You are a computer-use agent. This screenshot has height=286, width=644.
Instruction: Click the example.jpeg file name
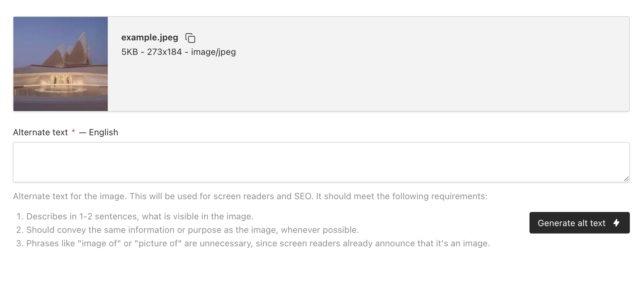[150, 37]
